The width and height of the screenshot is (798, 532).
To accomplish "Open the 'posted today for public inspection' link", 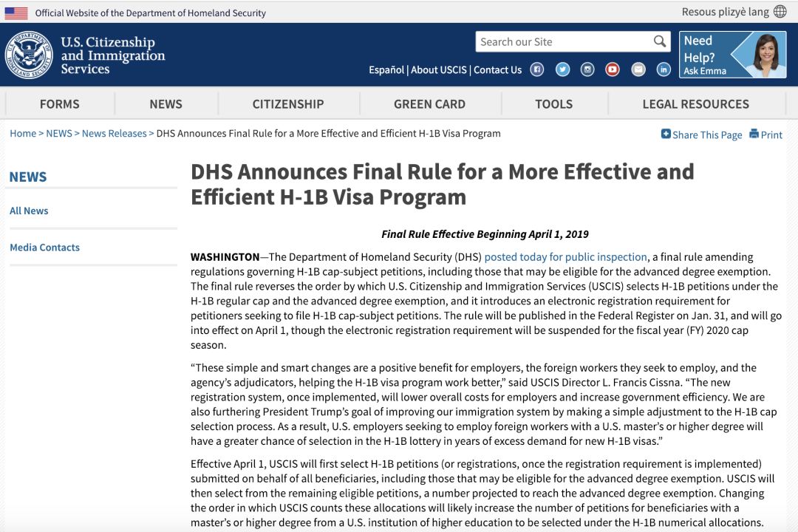I will coord(566,257).
